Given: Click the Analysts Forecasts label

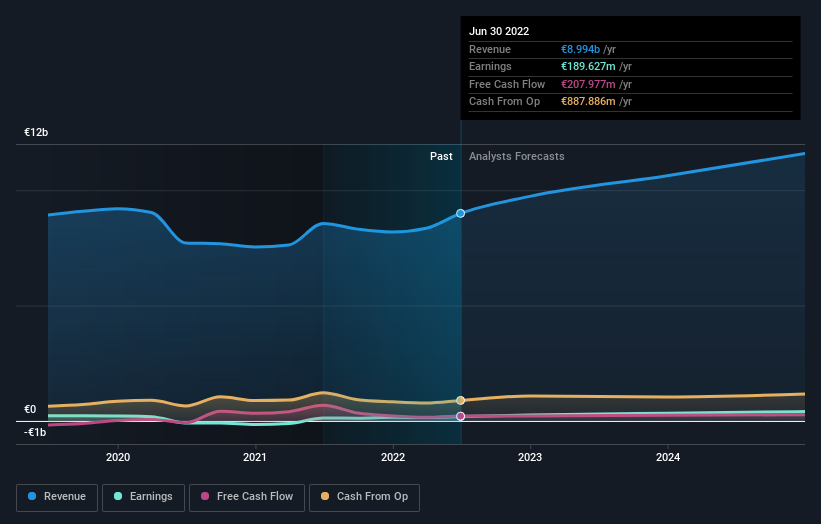Looking at the screenshot, I should pos(517,157).
